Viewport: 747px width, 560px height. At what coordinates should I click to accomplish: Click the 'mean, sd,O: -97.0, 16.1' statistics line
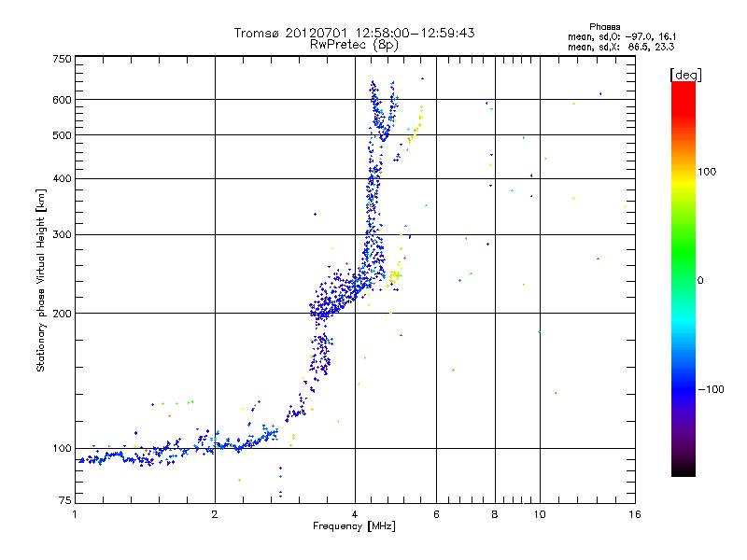click(x=622, y=36)
